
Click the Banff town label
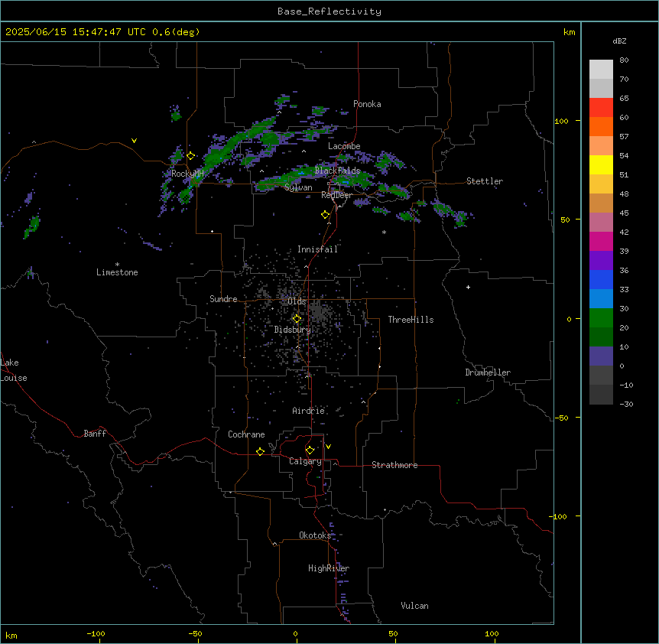95,434
